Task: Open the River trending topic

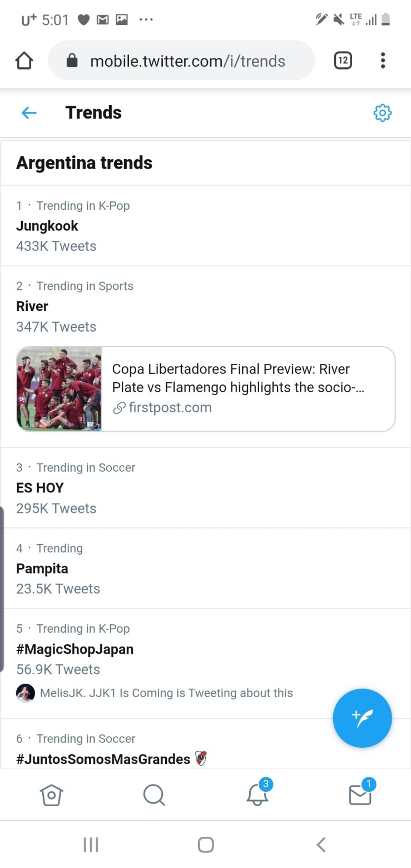Action: click(32, 306)
